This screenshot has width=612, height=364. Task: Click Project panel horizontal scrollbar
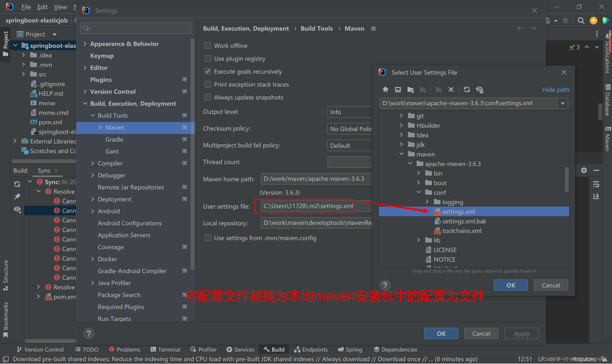click(44, 161)
